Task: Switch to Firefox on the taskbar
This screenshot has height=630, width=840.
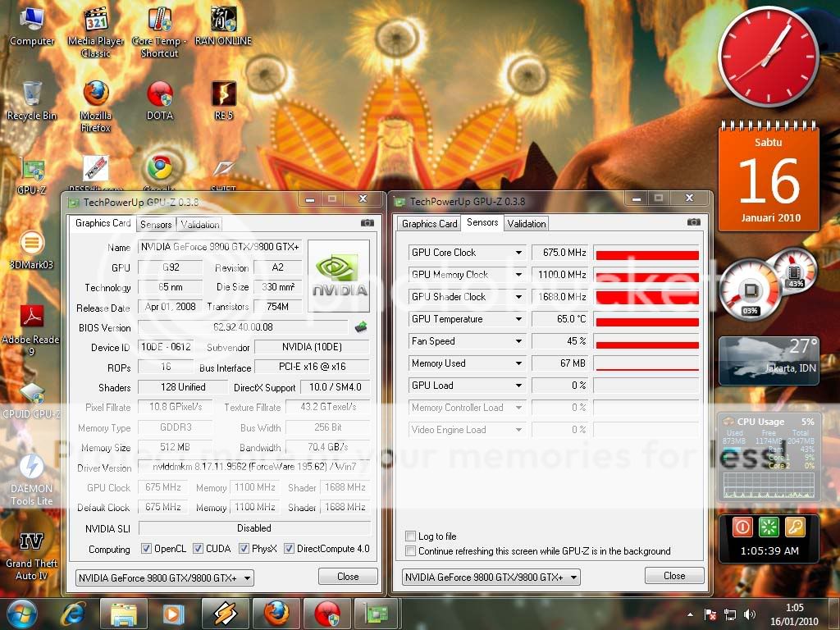Action: [x=276, y=614]
